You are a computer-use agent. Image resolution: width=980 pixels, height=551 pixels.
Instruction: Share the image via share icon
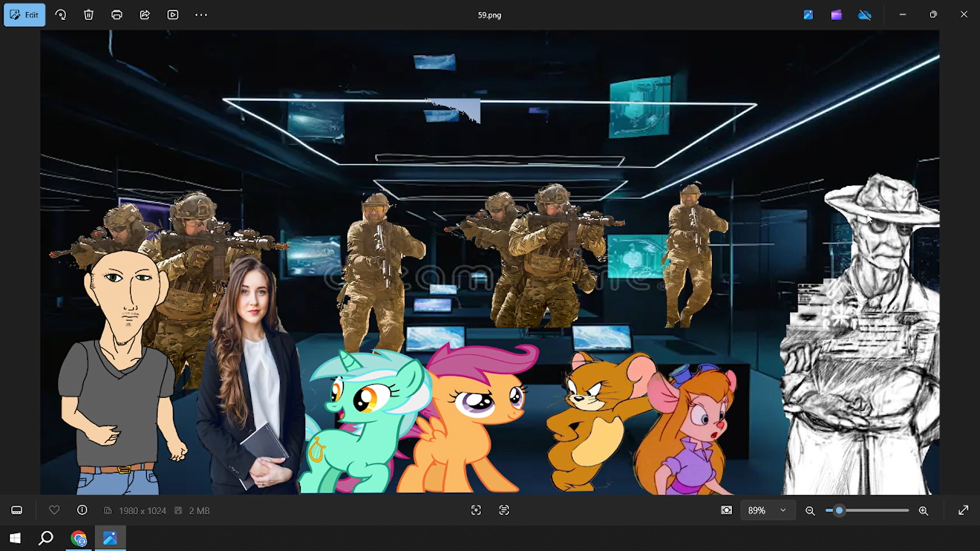pos(145,15)
